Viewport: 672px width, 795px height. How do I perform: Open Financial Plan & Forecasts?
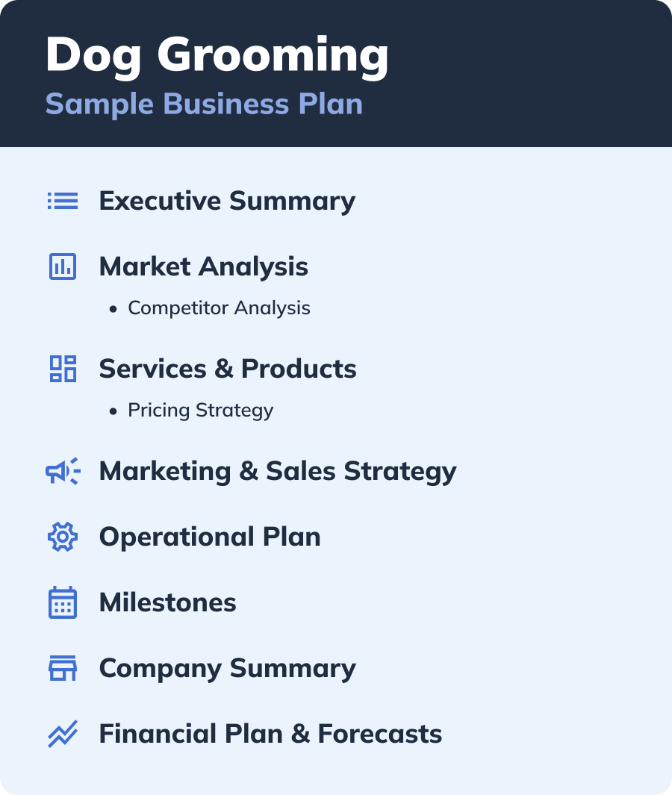(270, 734)
